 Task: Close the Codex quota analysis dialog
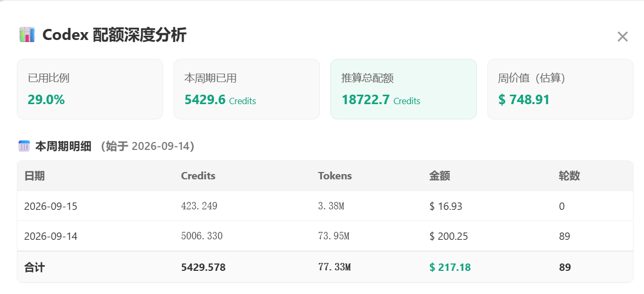[x=622, y=36]
